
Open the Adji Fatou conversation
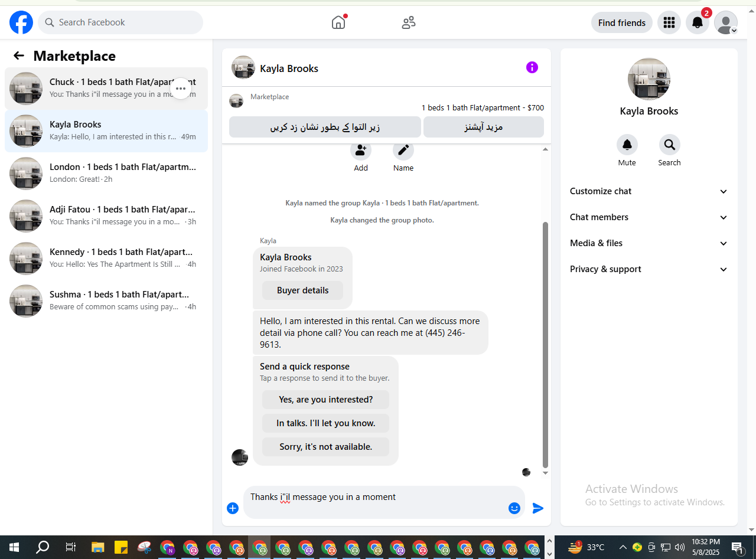106,216
